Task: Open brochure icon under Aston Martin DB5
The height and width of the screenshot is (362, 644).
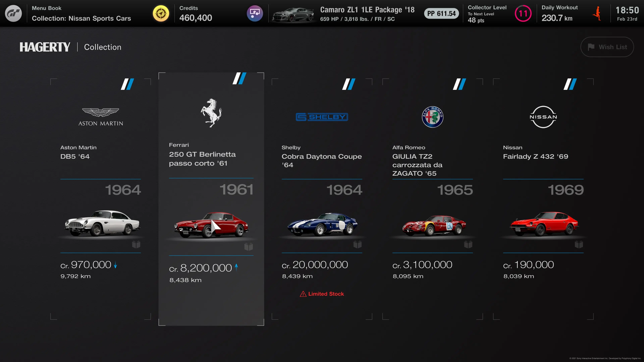Action: click(136, 244)
